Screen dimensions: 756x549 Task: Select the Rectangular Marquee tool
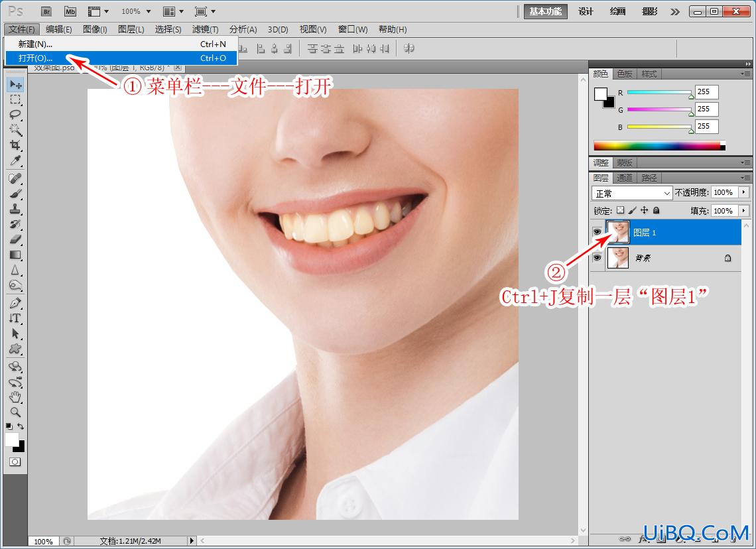[x=15, y=99]
